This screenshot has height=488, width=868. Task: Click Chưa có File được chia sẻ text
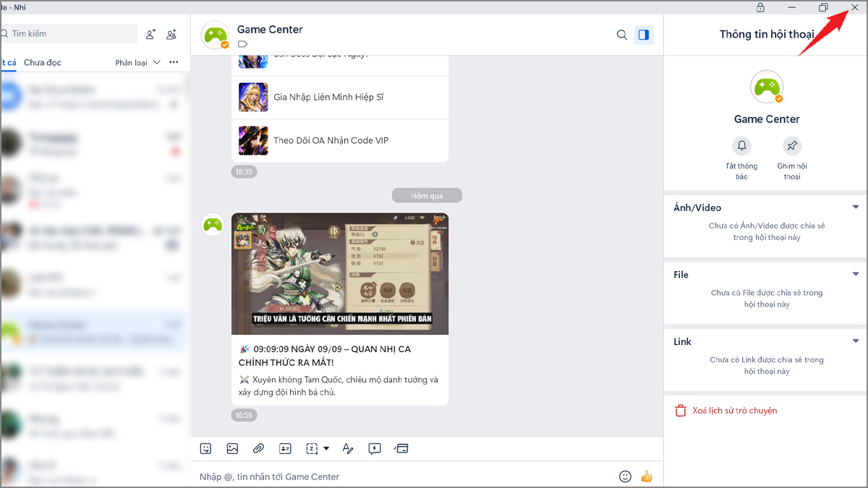pos(767,299)
